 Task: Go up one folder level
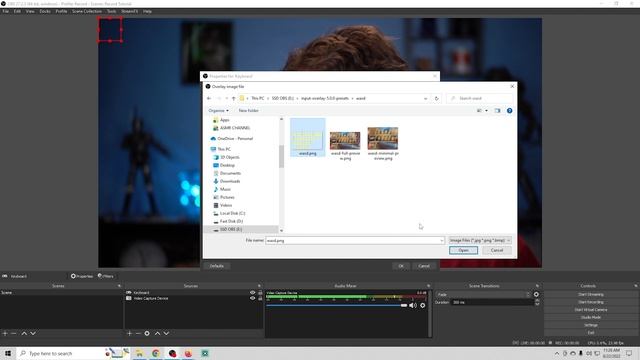(x=233, y=98)
